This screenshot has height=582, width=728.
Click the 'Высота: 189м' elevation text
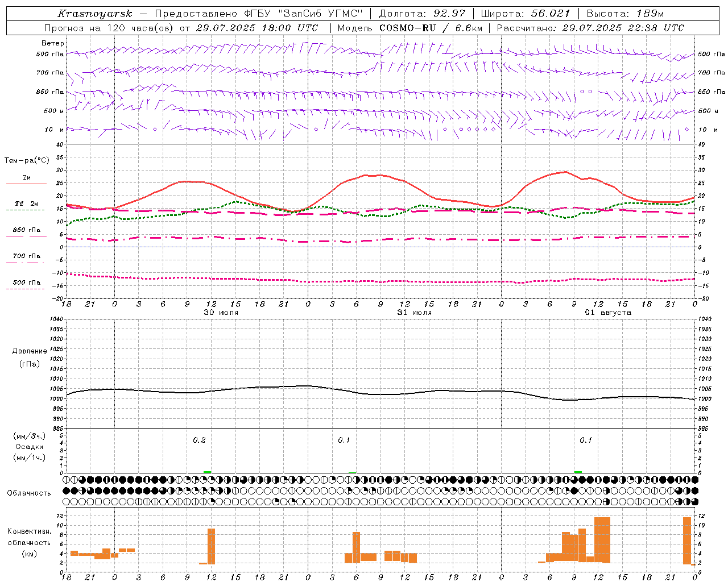click(x=625, y=14)
